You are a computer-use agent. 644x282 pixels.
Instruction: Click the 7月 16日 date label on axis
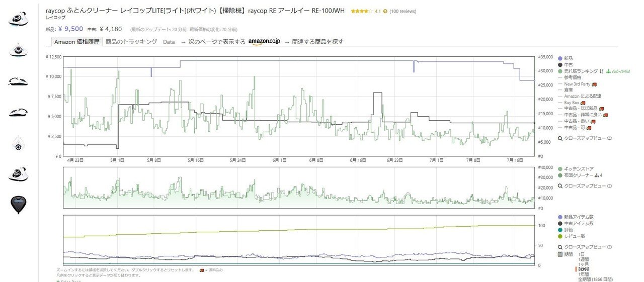pos(514,160)
